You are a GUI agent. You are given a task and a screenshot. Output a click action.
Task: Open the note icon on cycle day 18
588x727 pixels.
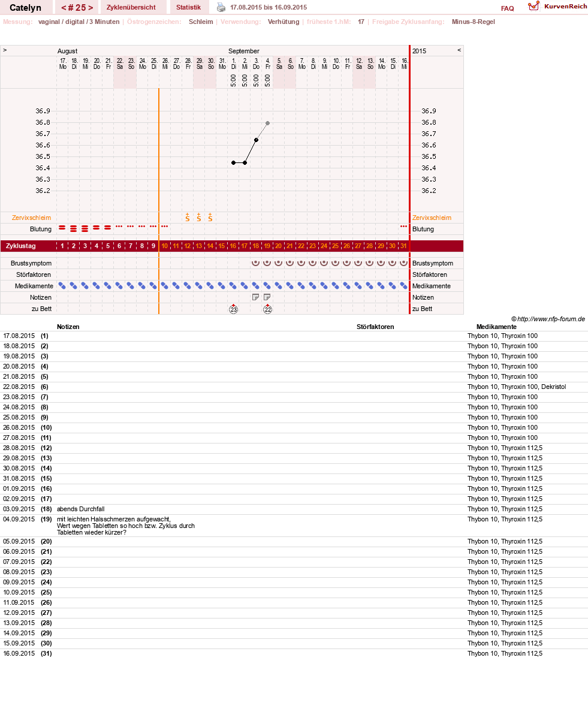(x=256, y=297)
